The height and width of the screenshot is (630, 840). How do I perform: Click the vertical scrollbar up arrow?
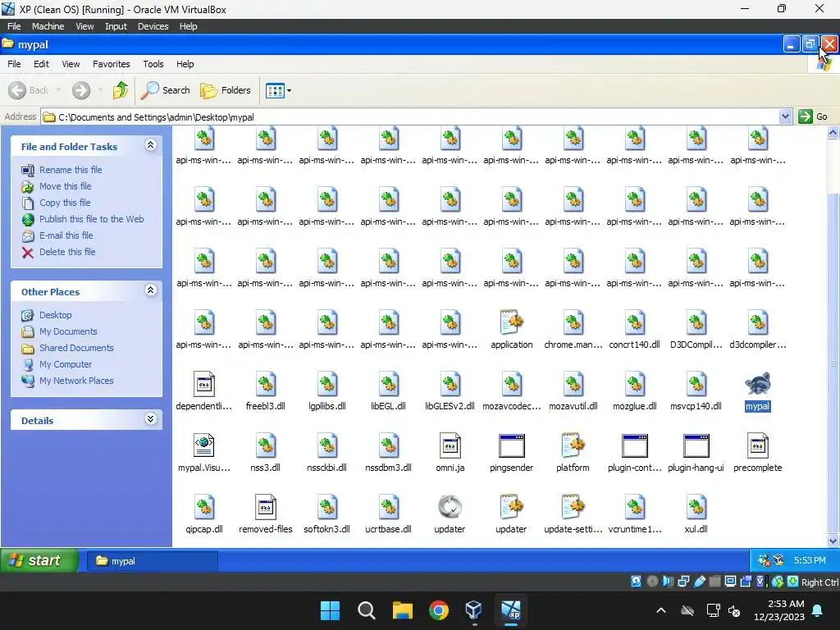833,132
